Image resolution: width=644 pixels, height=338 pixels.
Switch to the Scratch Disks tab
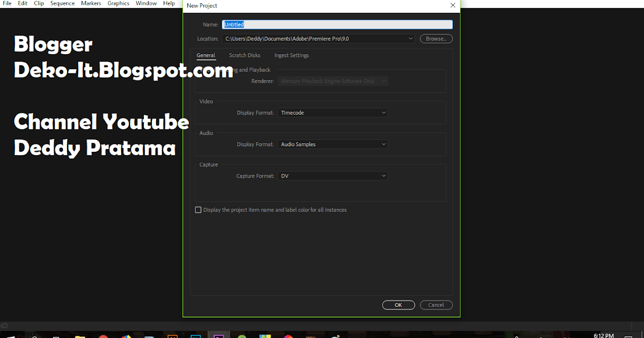(245, 55)
